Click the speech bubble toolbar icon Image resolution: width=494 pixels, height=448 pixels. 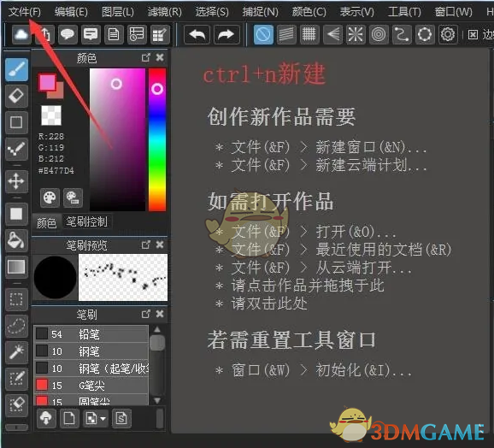(x=68, y=34)
